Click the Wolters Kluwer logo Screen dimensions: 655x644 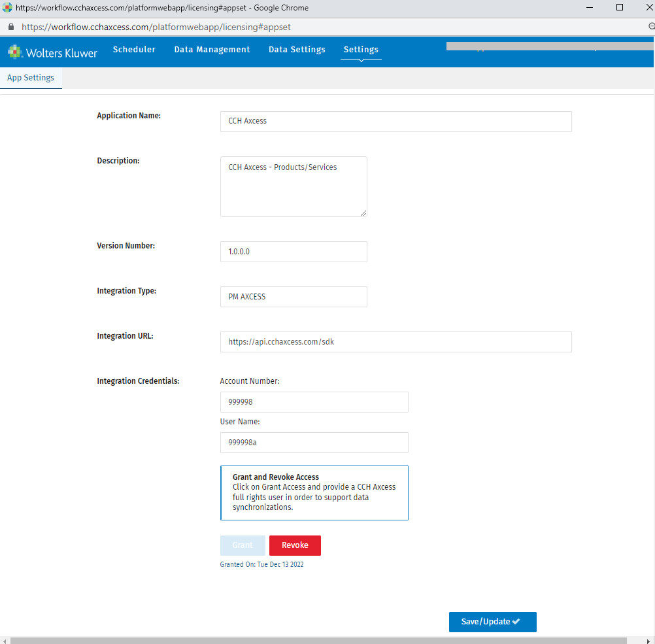pos(52,52)
